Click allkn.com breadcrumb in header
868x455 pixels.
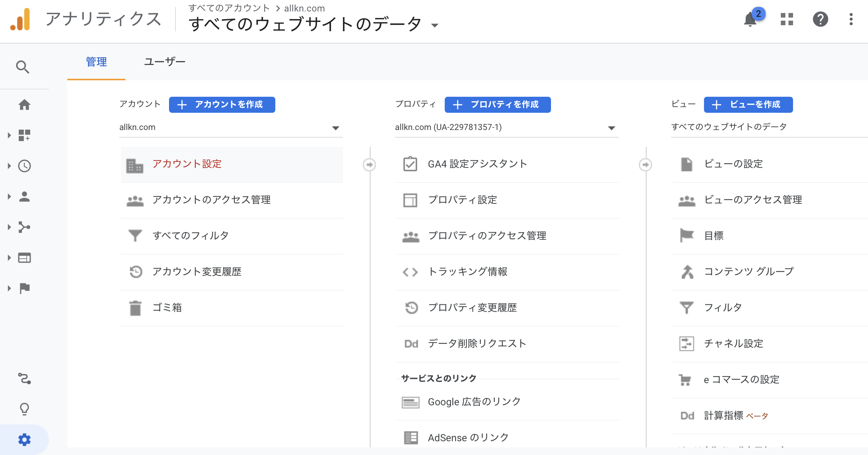click(304, 8)
